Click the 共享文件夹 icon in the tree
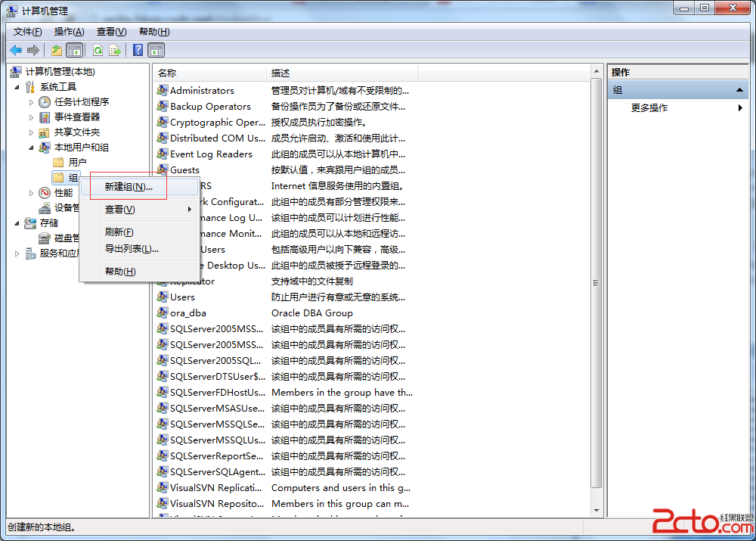The height and width of the screenshot is (541, 756). tap(45, 132)
